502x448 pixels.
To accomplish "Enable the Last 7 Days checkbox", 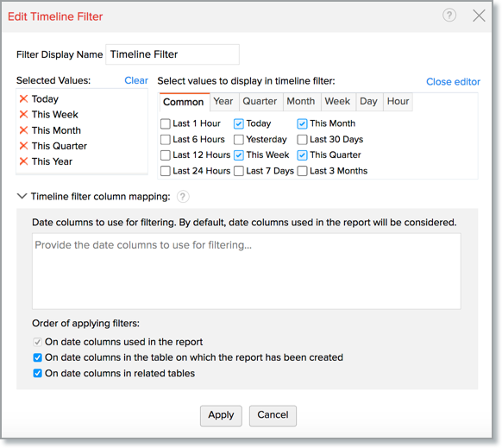I will 239,171.
